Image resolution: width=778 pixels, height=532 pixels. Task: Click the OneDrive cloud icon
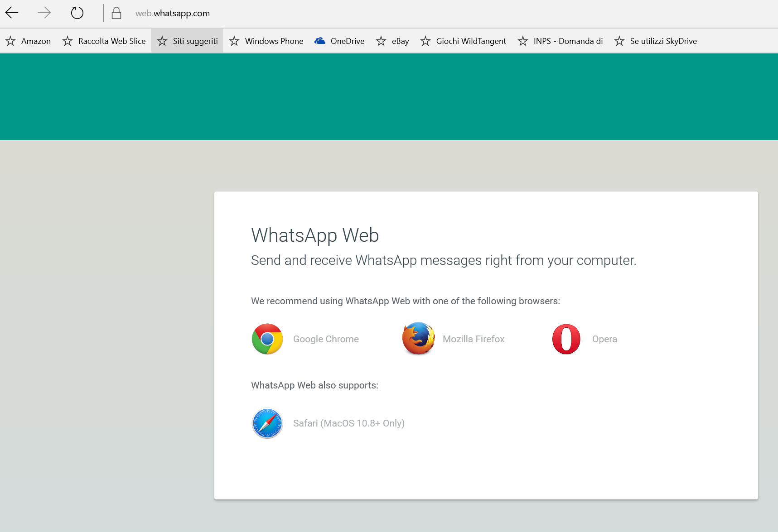320,41
